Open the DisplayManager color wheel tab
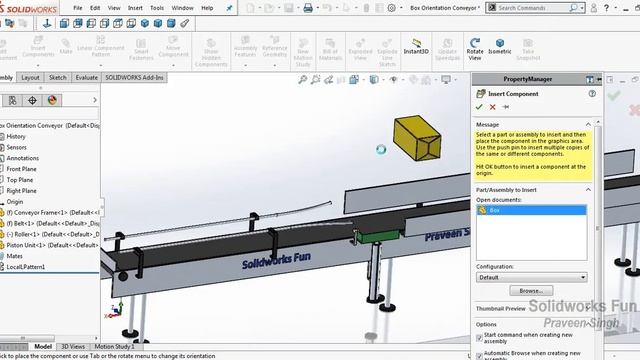Image resolution: width=640 pixels, height=360 pixels. [52, 100]
